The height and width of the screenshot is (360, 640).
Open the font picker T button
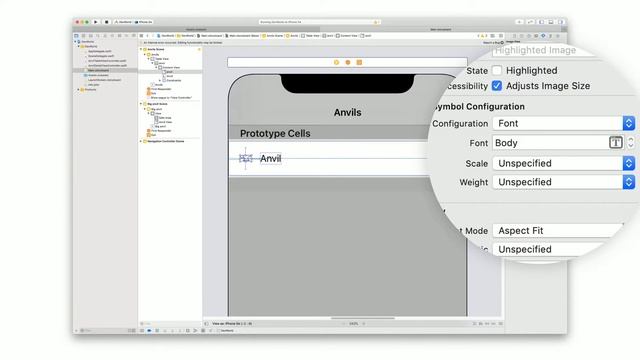(616, 142)
